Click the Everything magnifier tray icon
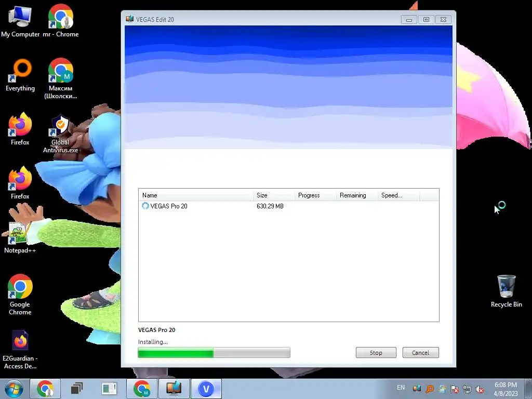The image size is (532, 399). pos(430,389)
